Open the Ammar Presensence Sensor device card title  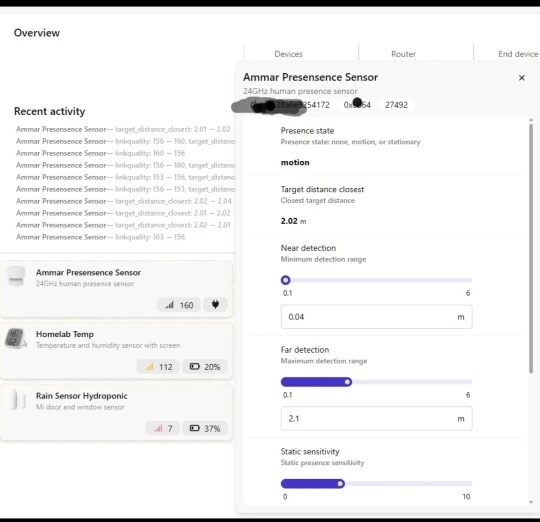pos(88,272)
